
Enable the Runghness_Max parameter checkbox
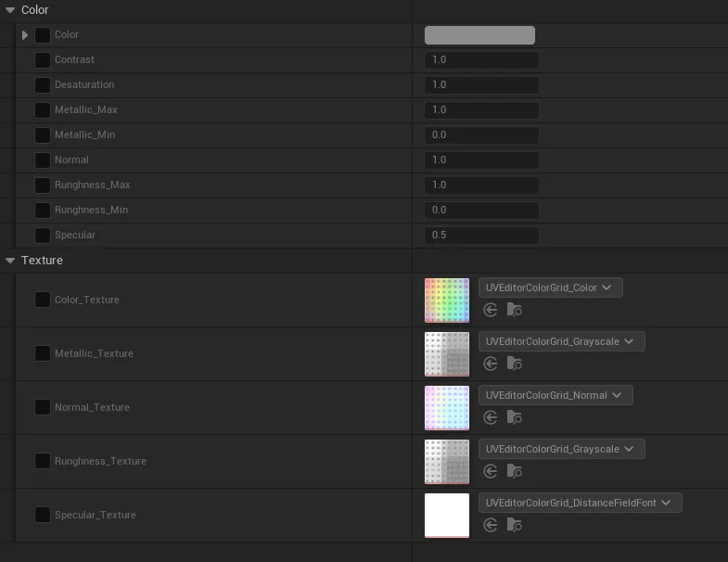[x=43, y=185]
